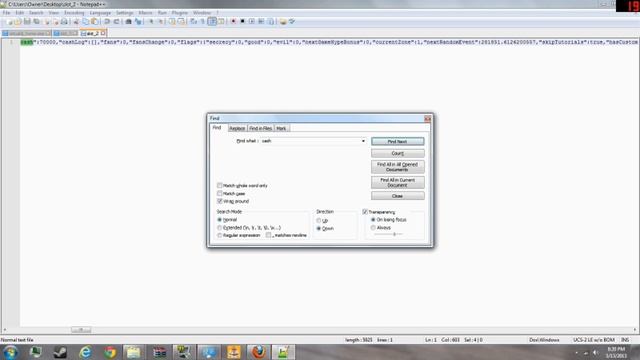
Task: Open the Macro menu
Action: (145, 13)
